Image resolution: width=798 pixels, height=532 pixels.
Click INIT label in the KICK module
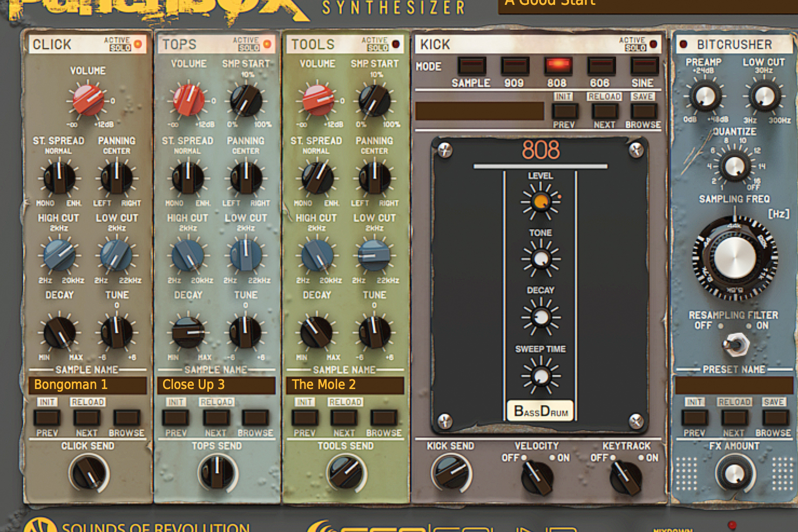(563, 97)
